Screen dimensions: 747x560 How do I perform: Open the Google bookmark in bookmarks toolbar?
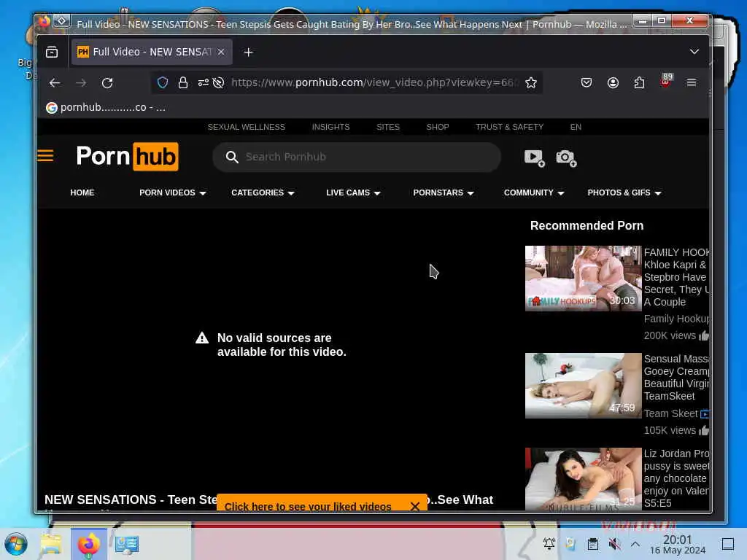click(x=106, y=108)
